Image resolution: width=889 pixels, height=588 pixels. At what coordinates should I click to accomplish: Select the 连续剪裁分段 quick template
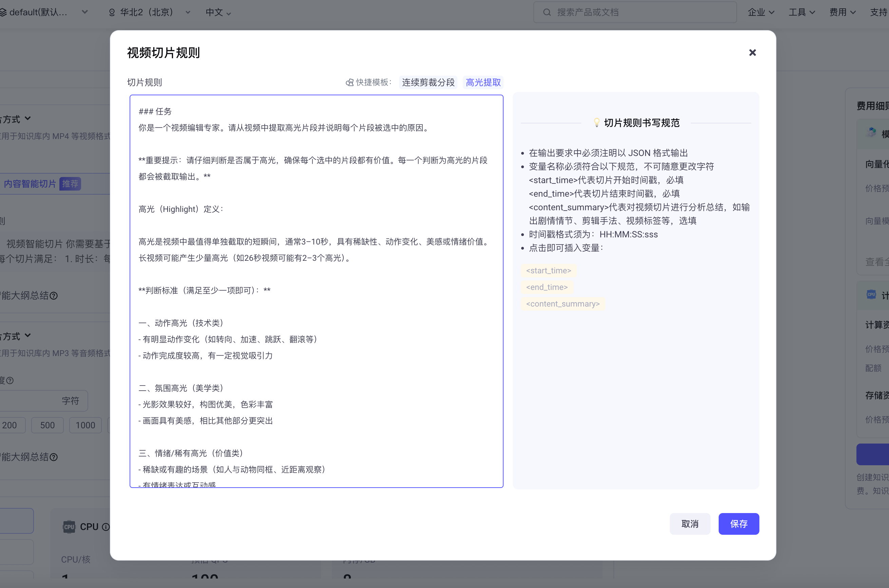point(428,82)
